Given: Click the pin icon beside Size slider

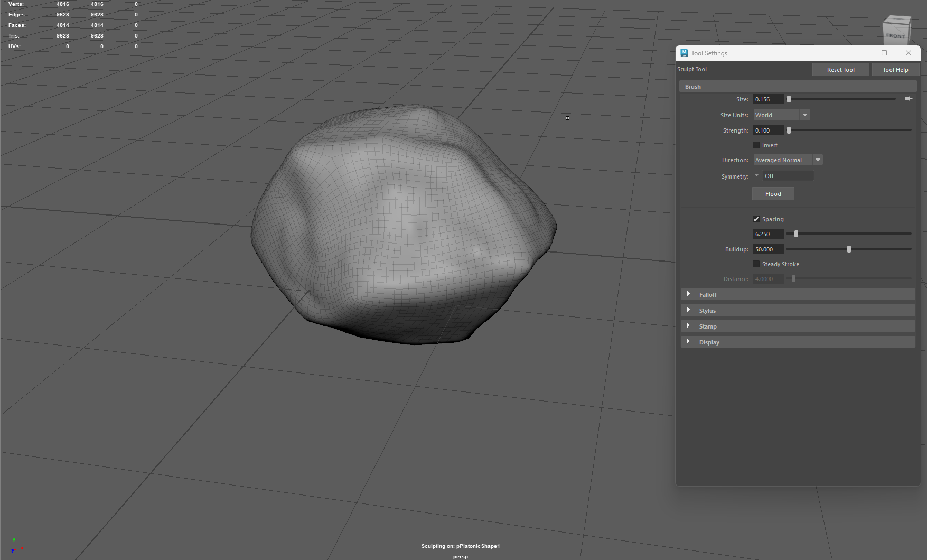Looking at the screenshot, I should [x=909, y=99].
